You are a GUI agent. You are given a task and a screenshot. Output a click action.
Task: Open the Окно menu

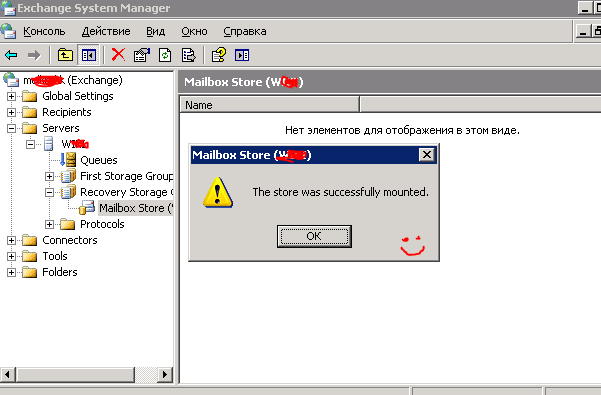pos(194,31)
